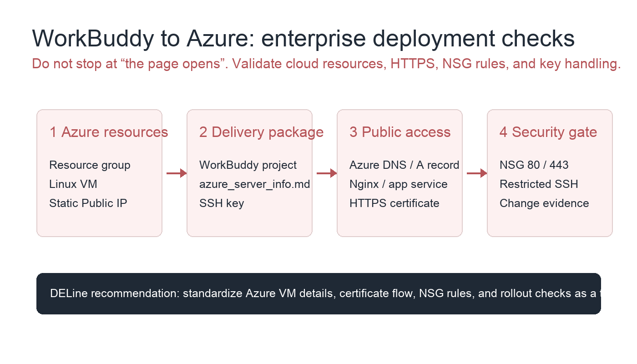Click the "3 Public access" card heading
Image resolution: width=637 pixels, height=364 pixels.
400,132
